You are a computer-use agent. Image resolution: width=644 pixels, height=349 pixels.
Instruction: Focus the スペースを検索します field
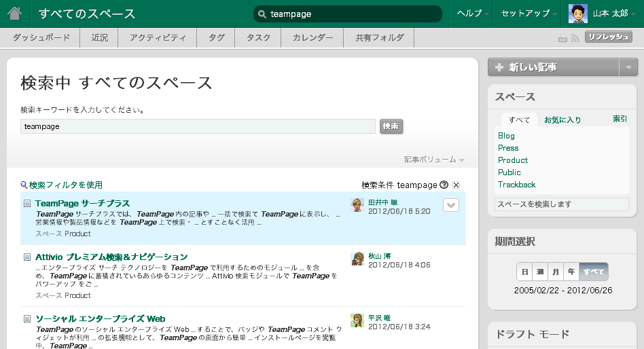[x=561, y=204]
